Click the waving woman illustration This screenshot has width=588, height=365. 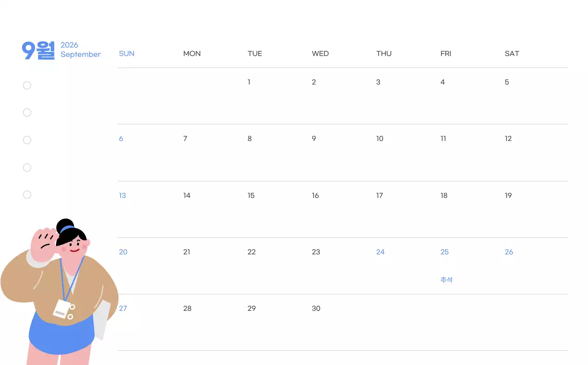(60, 294)
